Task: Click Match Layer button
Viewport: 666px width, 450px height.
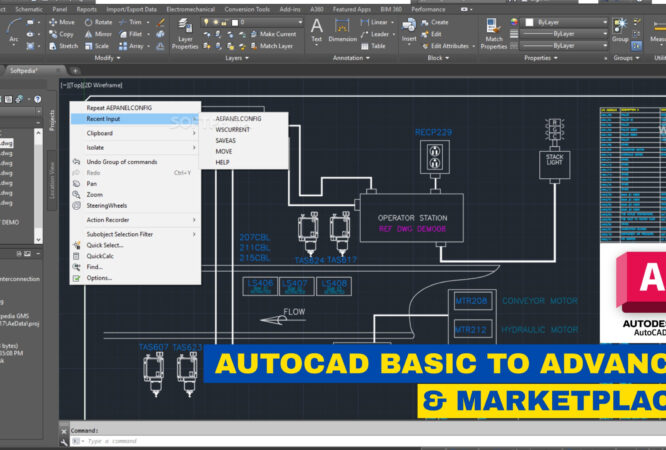Action: [272, 46]
